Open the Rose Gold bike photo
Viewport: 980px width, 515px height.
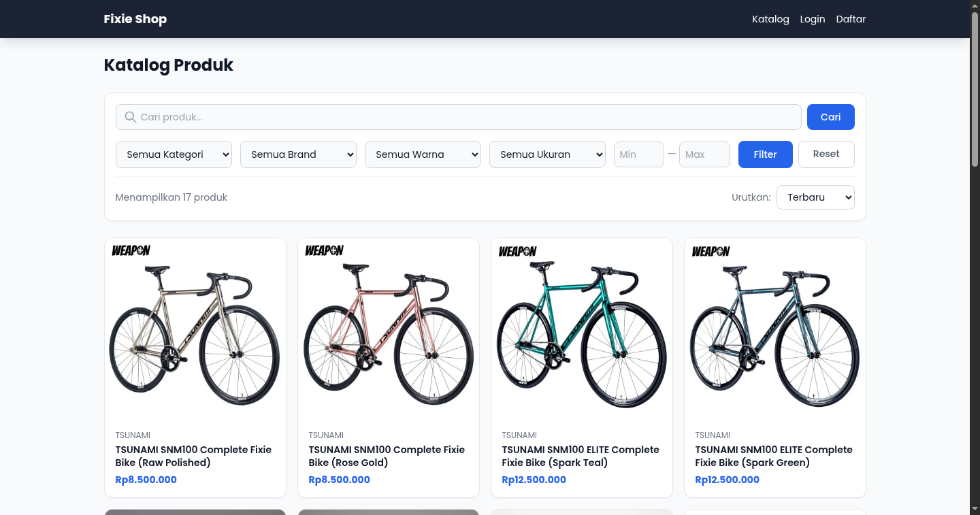click(x=388, y=329)
